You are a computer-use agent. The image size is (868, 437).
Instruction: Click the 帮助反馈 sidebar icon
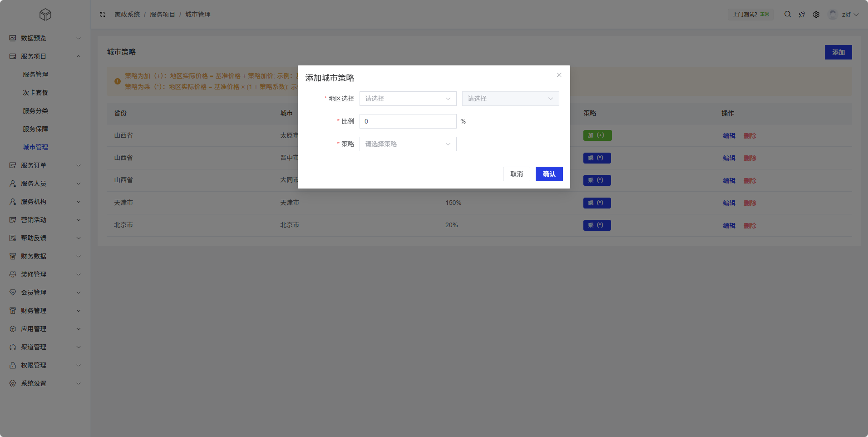(13, 238)
